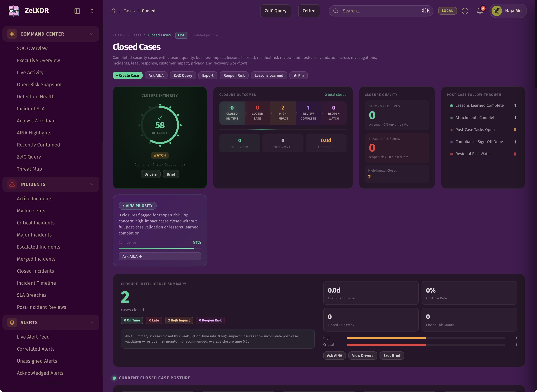Click the green Create Case button
The height and width of the screenshot is (392, 537).
pos(128,76)
